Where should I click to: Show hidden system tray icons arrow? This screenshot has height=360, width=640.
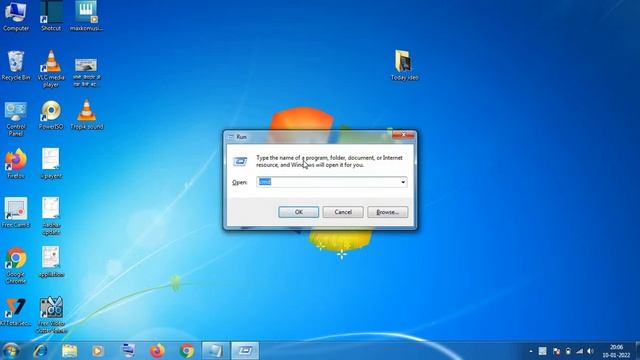click(531, 351)
